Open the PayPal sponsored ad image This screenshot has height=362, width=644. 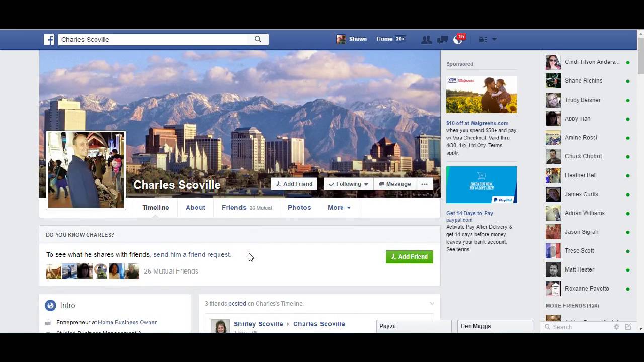(481, 185)
